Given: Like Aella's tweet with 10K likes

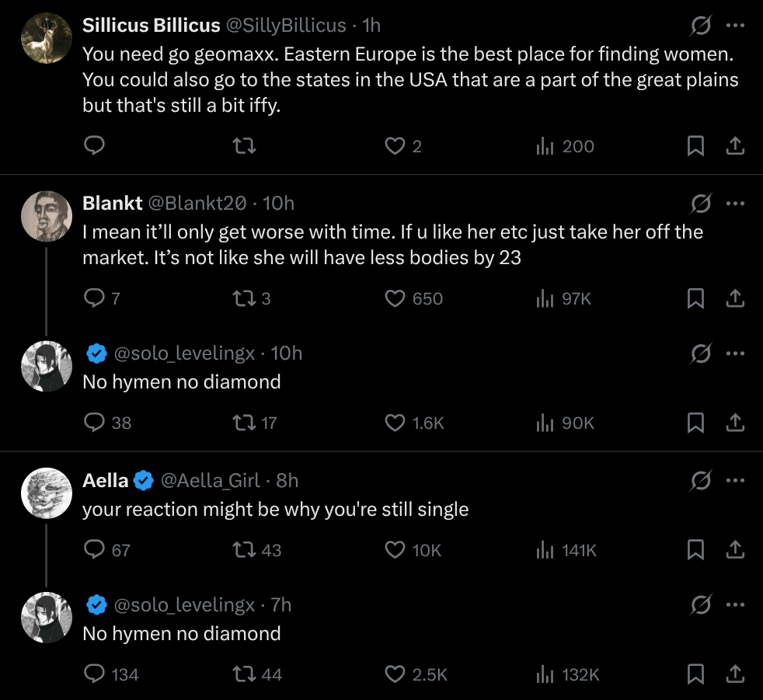Looking at the screenshot, I should (x=395, y=550).
